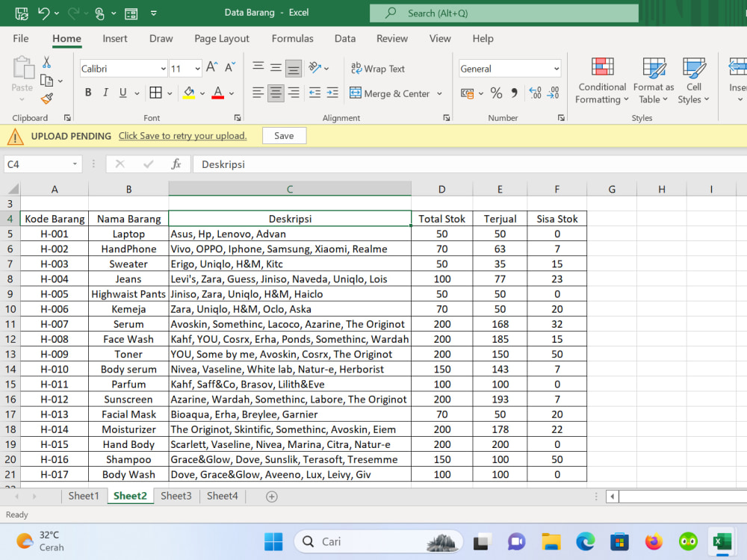The image size is (747, 560).
Task: Click the Paste icon
Action: (22, 68)
